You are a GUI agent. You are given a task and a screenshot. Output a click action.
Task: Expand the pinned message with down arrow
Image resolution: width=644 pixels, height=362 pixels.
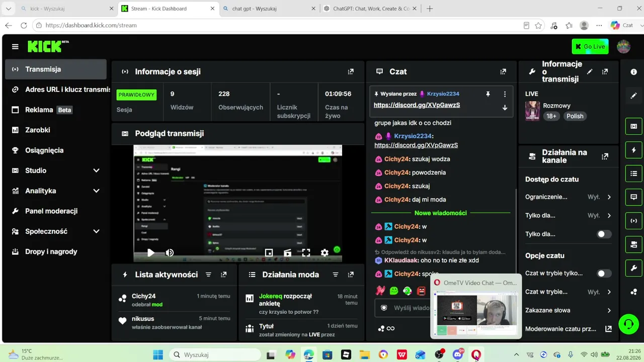[505, 108]
